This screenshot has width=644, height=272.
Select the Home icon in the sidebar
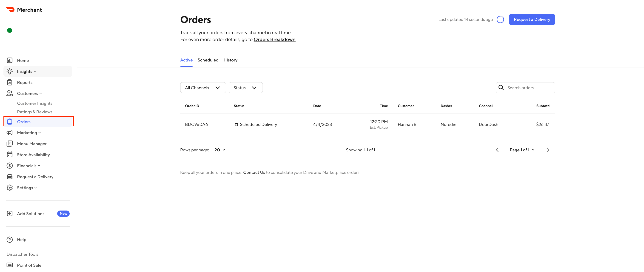click(x=9, y=60)
